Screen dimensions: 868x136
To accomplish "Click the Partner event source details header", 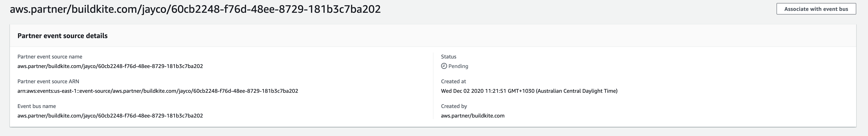I will pos(62,36).
